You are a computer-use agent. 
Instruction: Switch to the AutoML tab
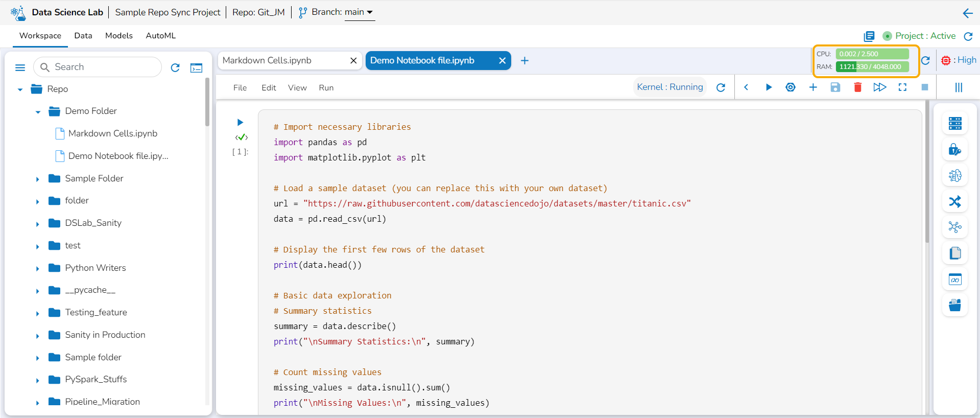[x=160, y=36]
